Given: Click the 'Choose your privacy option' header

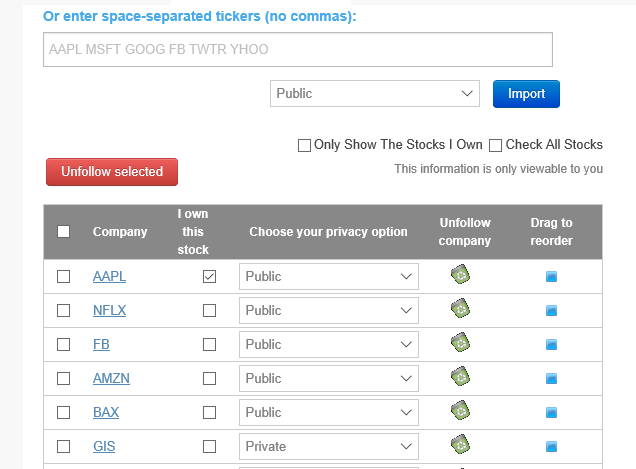Looking at the screenshot, I should [329, 232].
